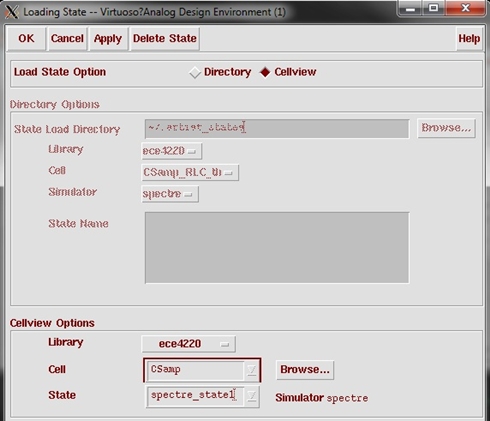The width and height of the screenshot is (490, 421).
Task: Expand the State combo box arrow for spectre_state1
Action: point(252,396)
